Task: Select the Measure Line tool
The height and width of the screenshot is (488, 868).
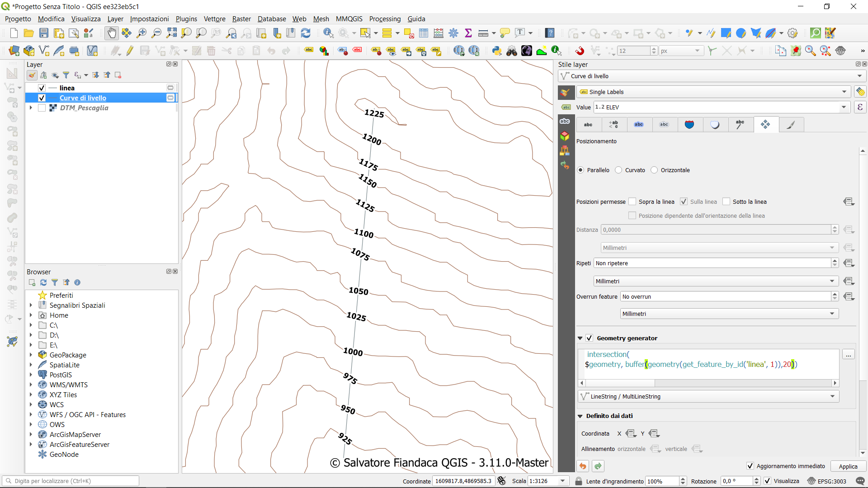Action: click(483, 33)
